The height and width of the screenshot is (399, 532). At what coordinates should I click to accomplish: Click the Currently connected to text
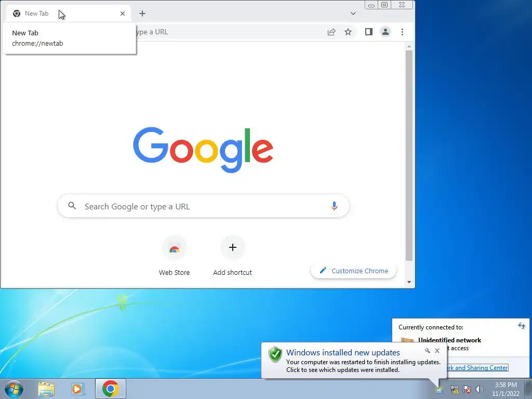431,327
